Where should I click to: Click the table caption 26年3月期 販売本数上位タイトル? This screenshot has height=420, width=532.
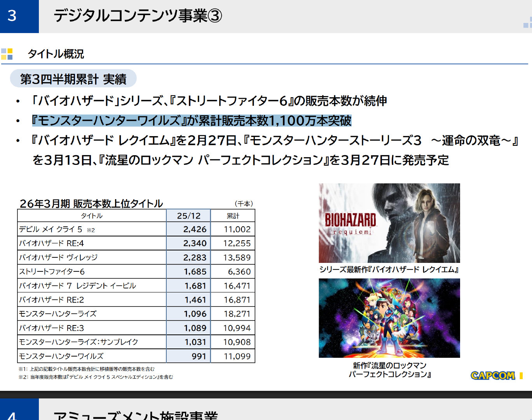[x=91, y=203]
